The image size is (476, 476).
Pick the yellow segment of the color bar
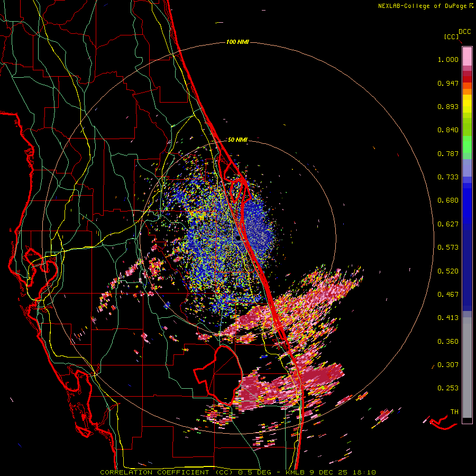coord(467,104)
